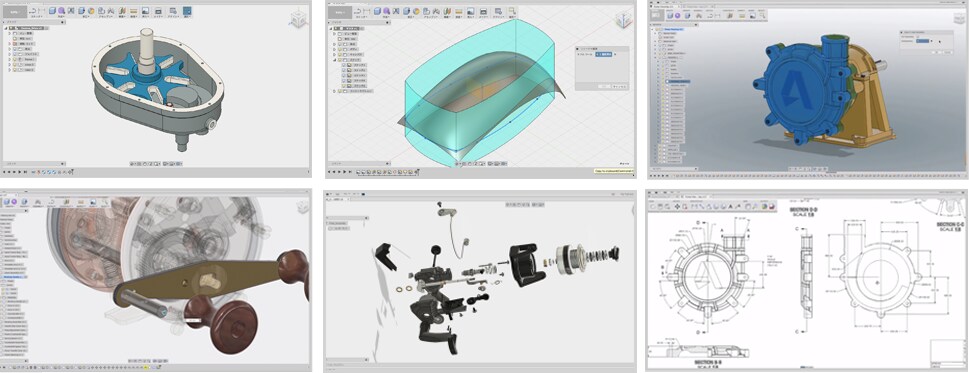
Task: Select highlighted browser row in blue pump window
Action: coord(678,82)
